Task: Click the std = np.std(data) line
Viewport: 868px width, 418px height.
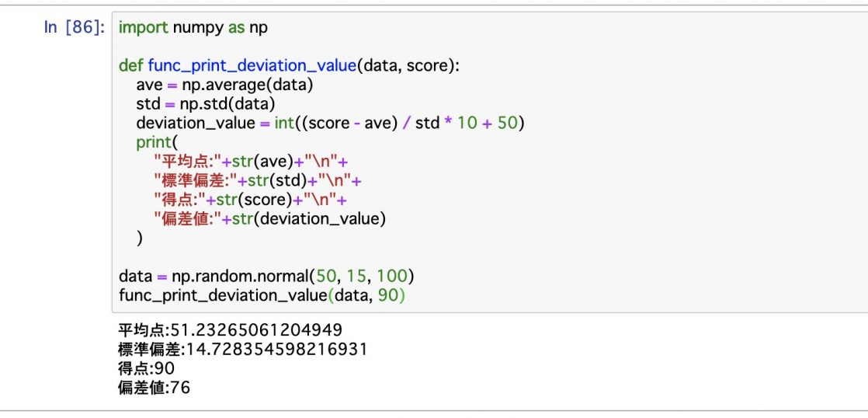Action: coord(206,104)
